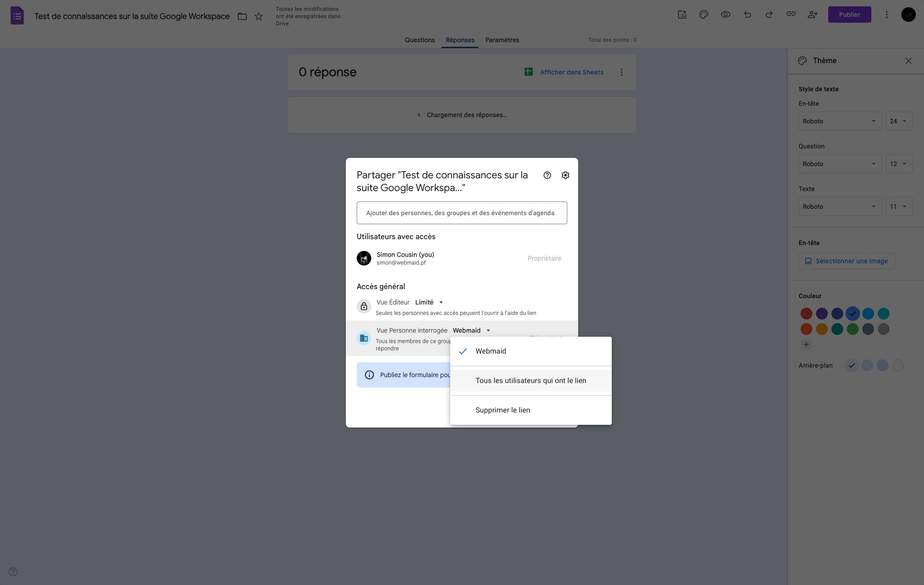Click simon@webmaid.pf email text
The width and height of the screenshot is (924, 585).
coord(401,263)
